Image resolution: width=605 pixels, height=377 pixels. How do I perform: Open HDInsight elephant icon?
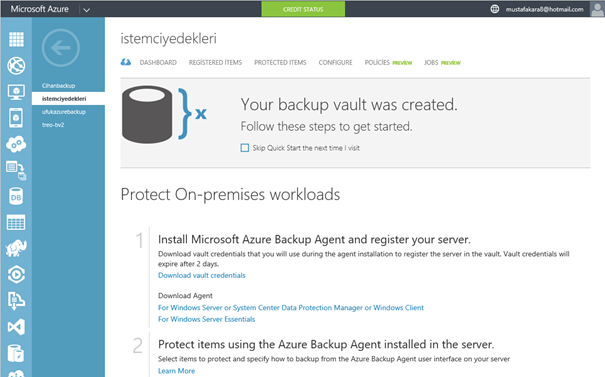point(16,249)
